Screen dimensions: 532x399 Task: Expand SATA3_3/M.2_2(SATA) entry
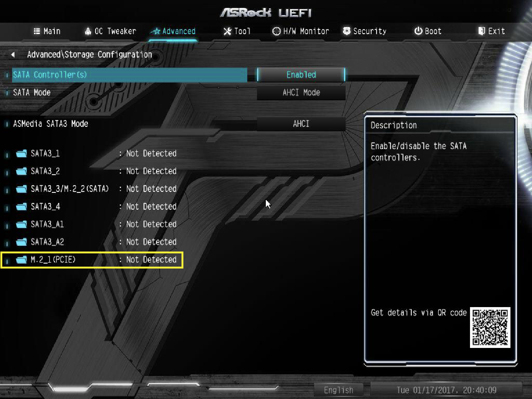coord(91,189)
